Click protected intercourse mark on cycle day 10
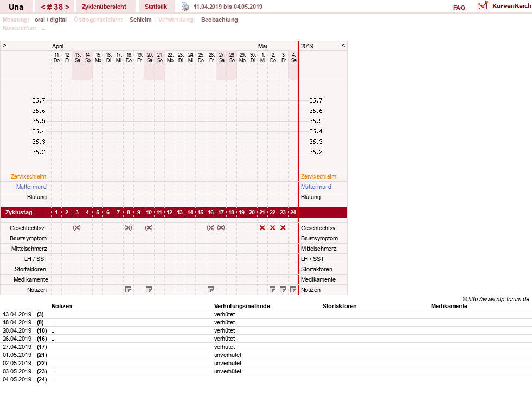The image size is (532, 414). (149, 228)
